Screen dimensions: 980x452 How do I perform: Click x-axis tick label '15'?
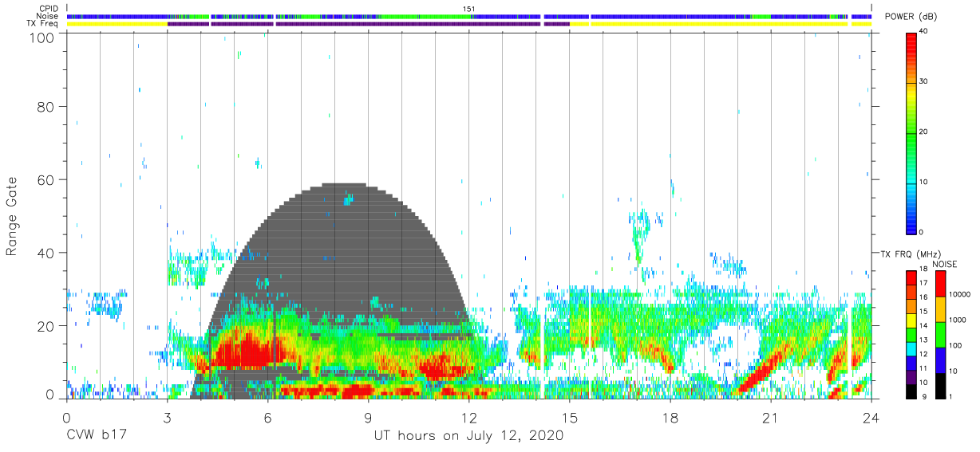[569, 418]
